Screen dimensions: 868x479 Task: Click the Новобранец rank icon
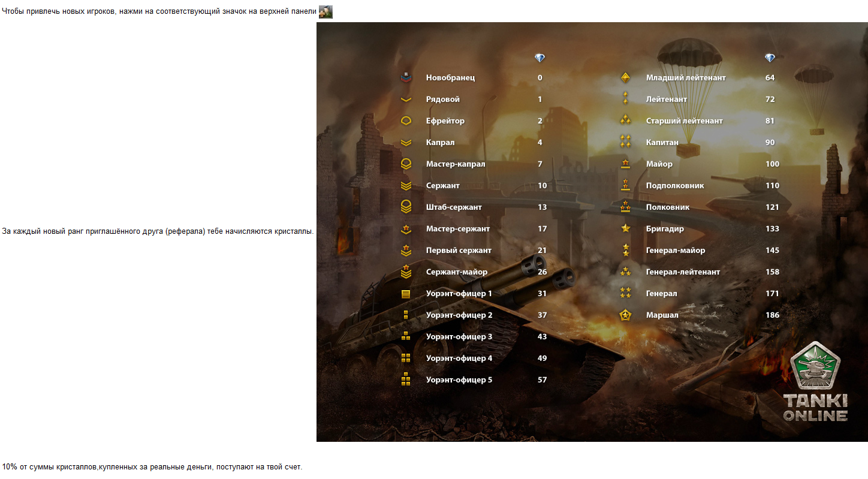point(406,77)
